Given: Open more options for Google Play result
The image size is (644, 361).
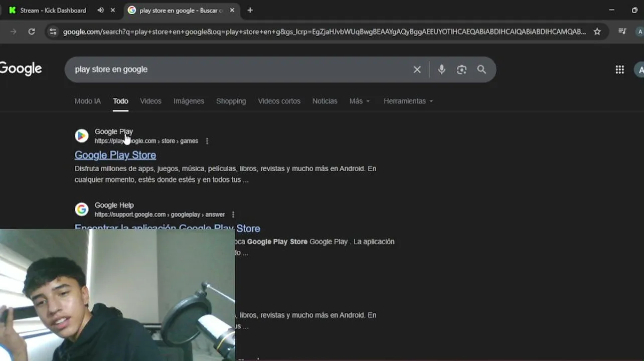Looking at the screenshot, I should coord(207,141).
